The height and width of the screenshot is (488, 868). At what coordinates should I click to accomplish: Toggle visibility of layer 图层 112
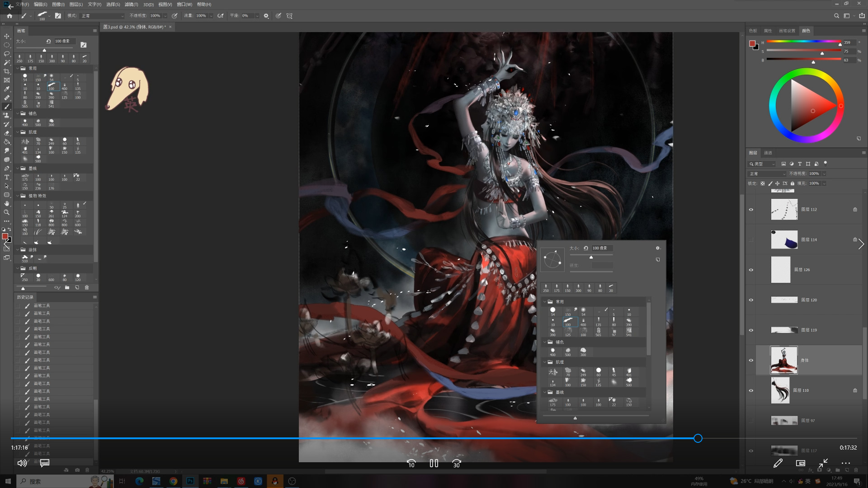coord(751,210)
